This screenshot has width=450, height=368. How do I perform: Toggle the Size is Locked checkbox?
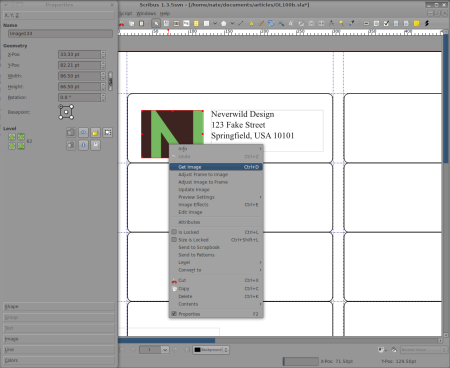pos(174,239)
